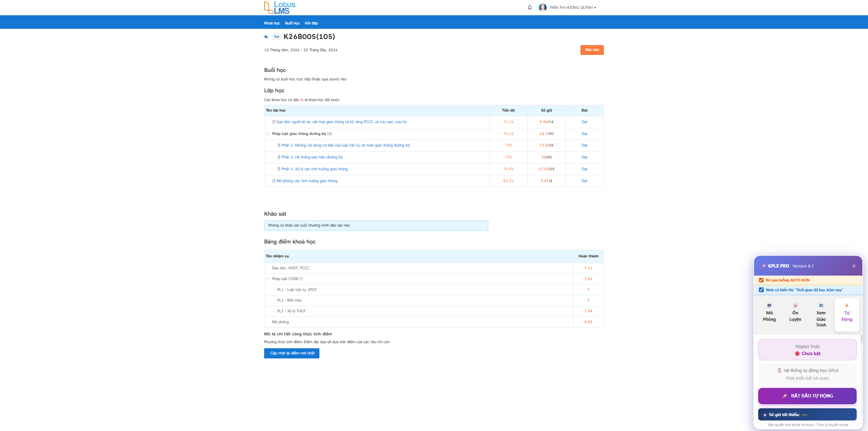The height and width of the screenshot is (431, 868).
Task: Click the user avatar picture
Action: click(x=542, y=7)
